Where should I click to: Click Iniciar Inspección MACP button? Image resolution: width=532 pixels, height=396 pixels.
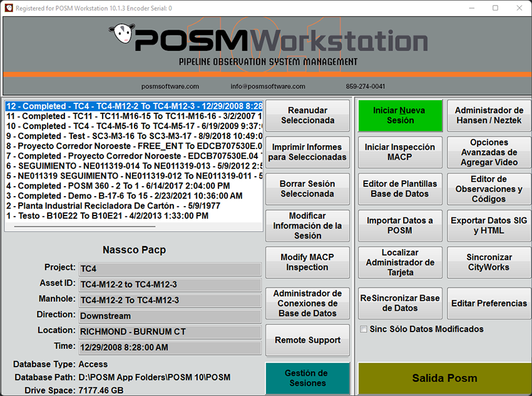401,152
